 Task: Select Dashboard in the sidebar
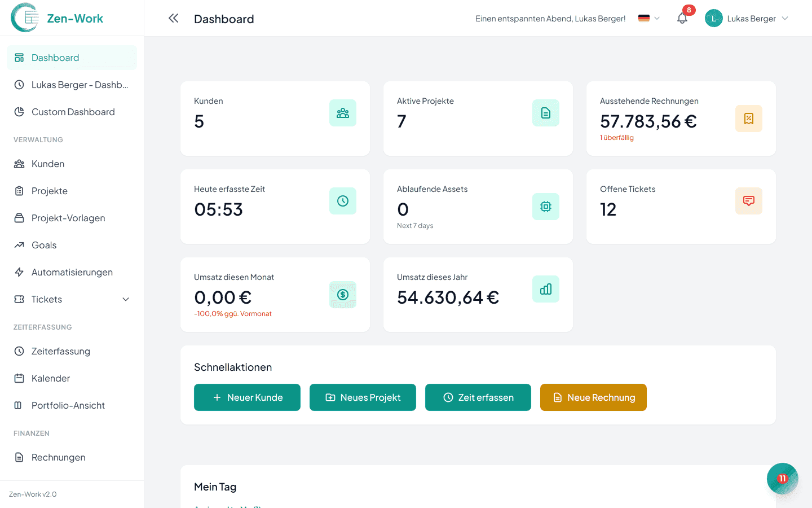[x=72, y=58]
